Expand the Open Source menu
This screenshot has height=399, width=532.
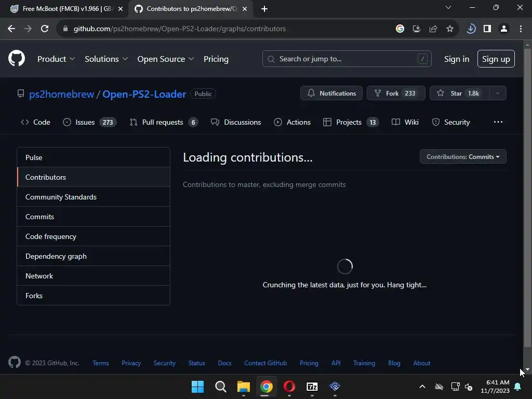[x=166, y=59]
